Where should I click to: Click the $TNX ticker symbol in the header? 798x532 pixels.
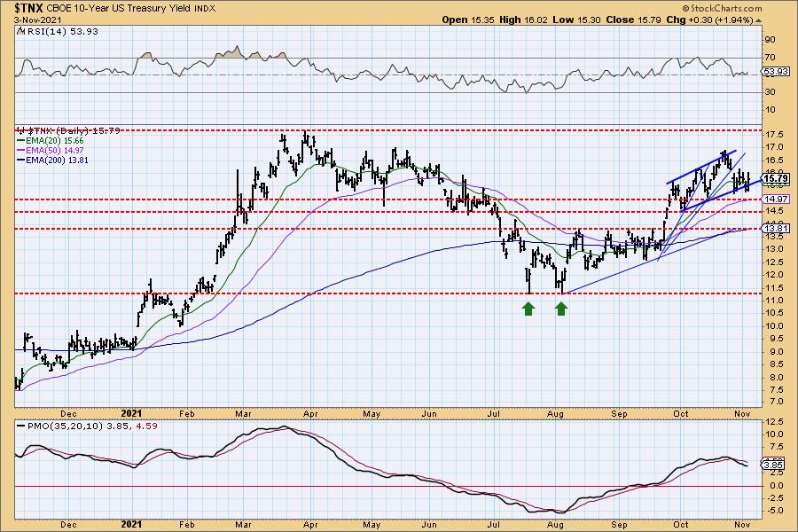[29, 8]
